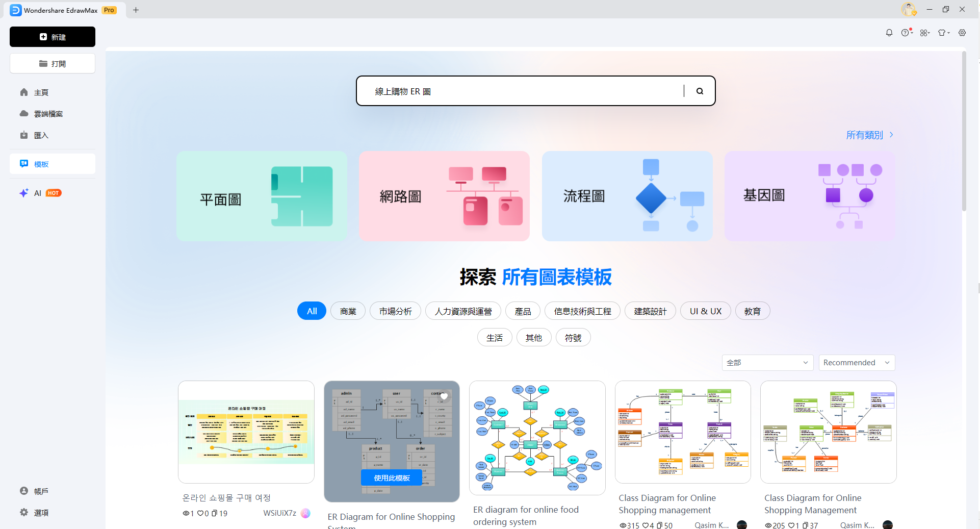Select the 生活 category filter

pyautogui.click(x=494, y=337)
